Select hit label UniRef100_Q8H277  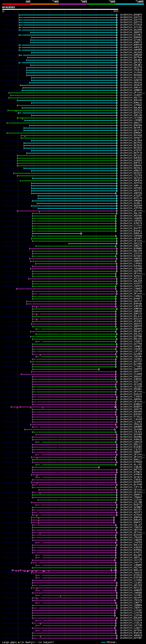click(x=131, y=123)
